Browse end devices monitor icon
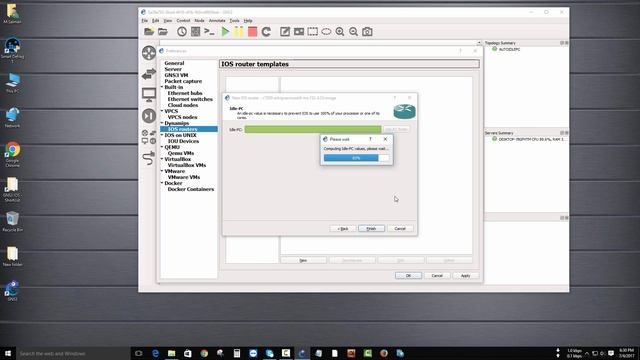The width and height of the screenshot is (640, 360). (x=149, y=95)
